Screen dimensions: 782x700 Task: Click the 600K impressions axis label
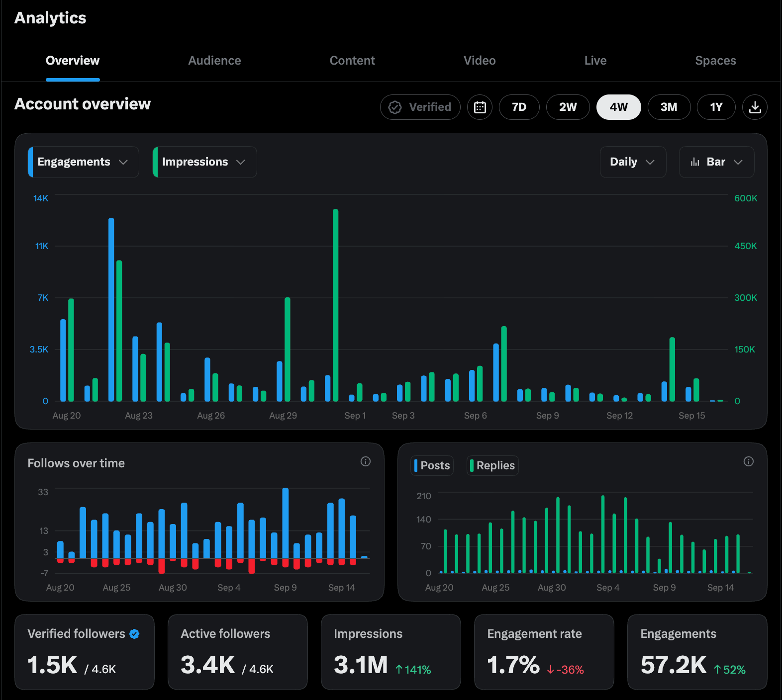(746, 198)
